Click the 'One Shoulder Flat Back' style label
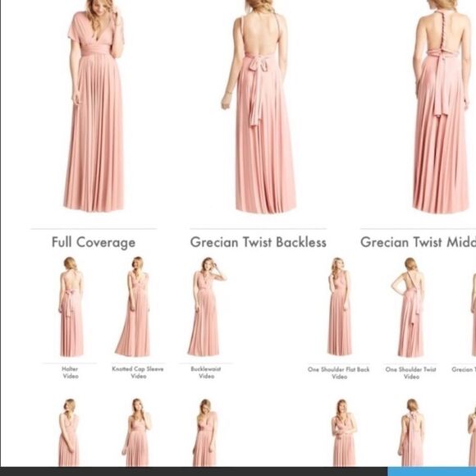 tap(338, 369)
